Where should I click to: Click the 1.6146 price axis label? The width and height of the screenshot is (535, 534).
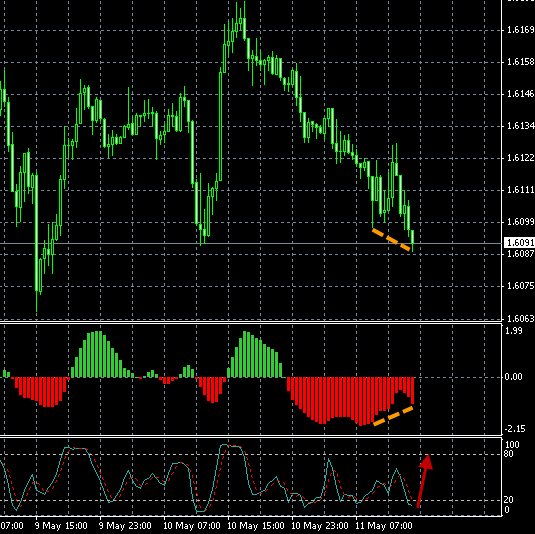(521, 94)
